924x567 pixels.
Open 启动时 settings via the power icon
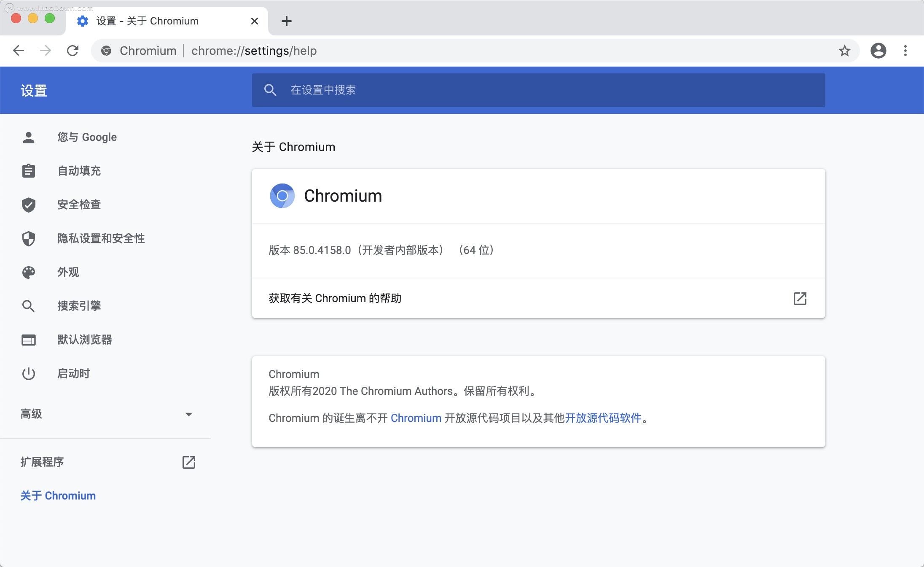tap(28, 373)
